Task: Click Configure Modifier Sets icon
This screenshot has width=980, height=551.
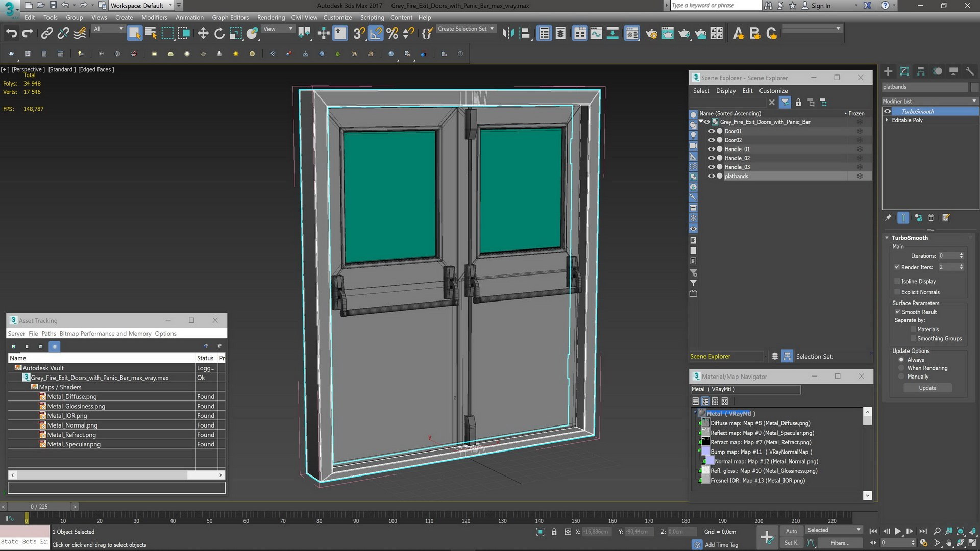Action: click(946, 218)
